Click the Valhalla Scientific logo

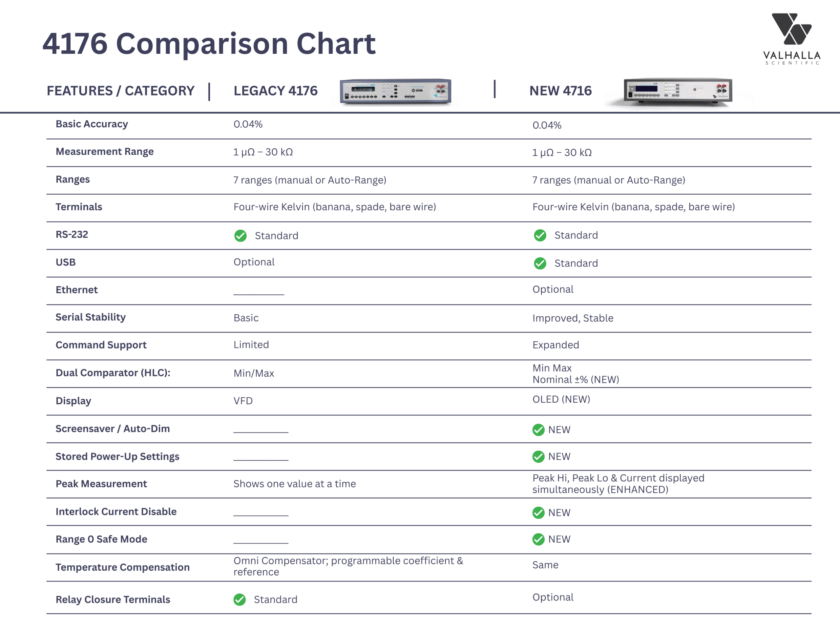coord(791,39)
